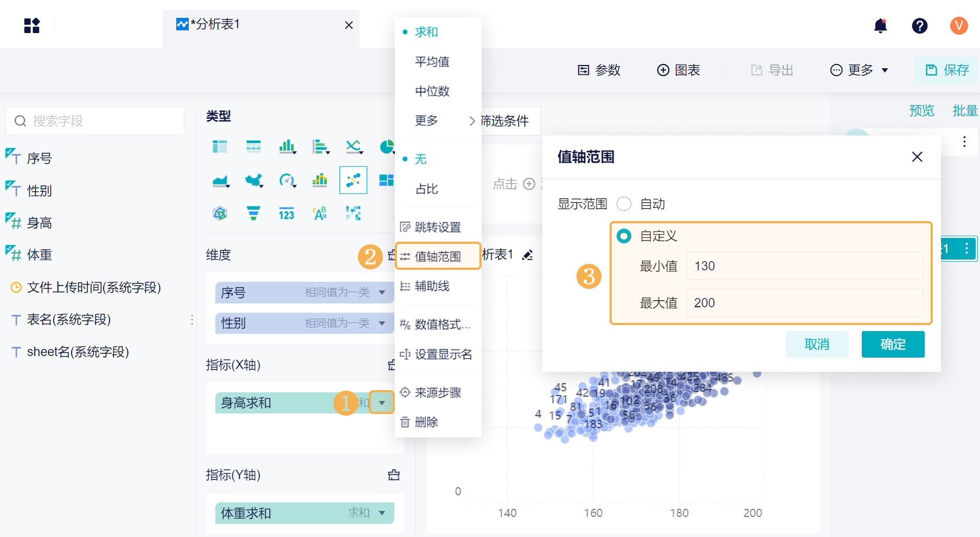Open notifications bell

pyautogui.click(x=881, y=25)
